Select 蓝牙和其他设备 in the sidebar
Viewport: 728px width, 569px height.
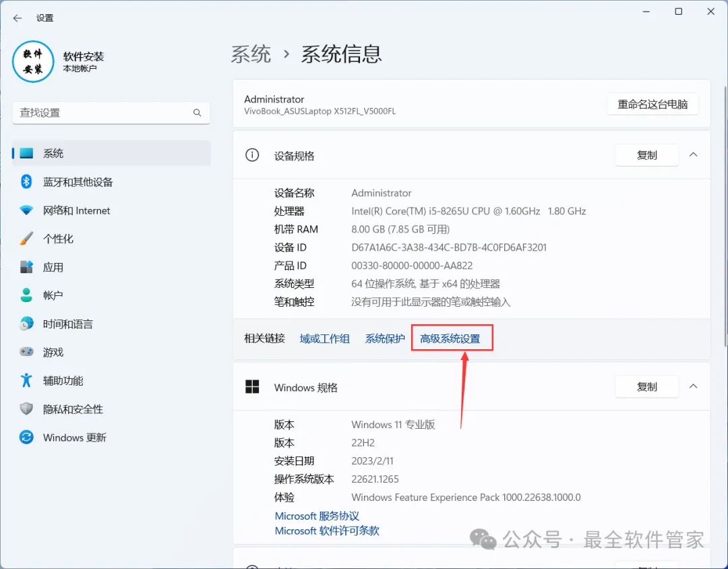coord(111,181)
